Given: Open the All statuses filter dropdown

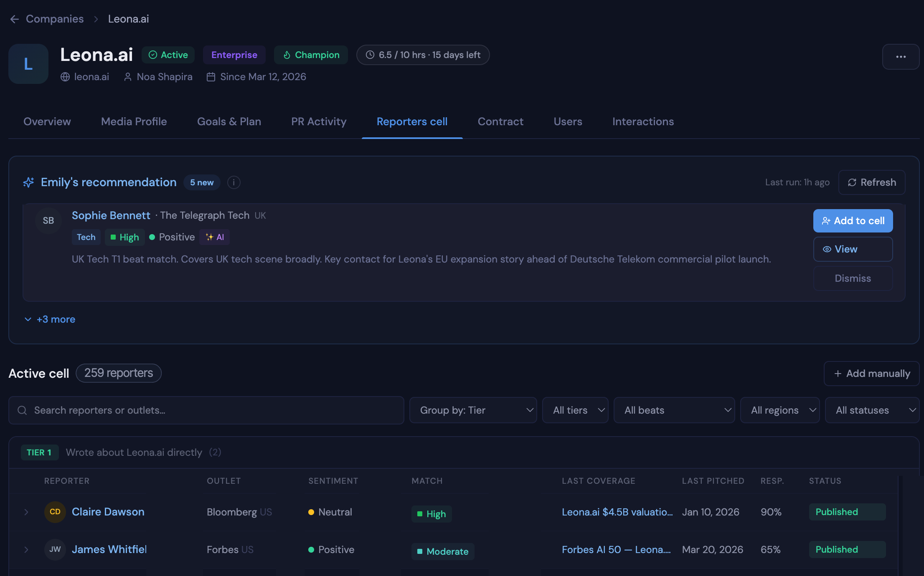Looking at the screenshot, I should 872,410.
